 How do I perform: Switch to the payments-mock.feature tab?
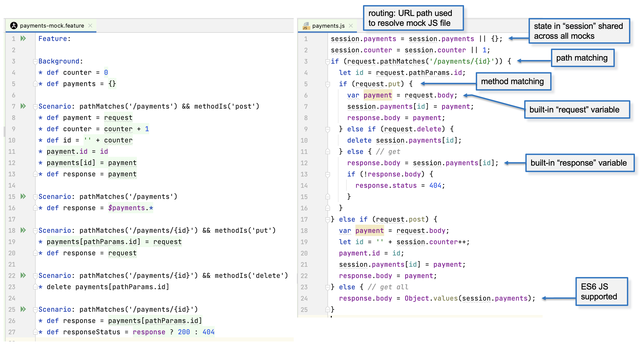51,25
